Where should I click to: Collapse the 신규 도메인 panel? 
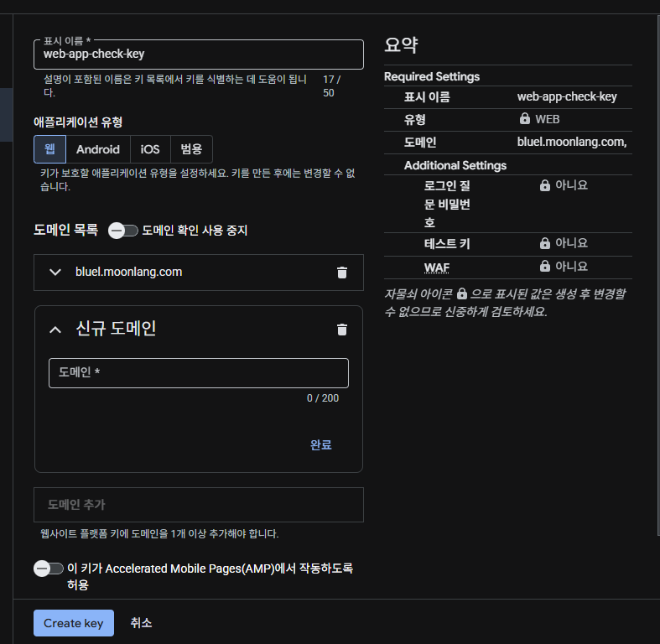click(x=55, y=330)
